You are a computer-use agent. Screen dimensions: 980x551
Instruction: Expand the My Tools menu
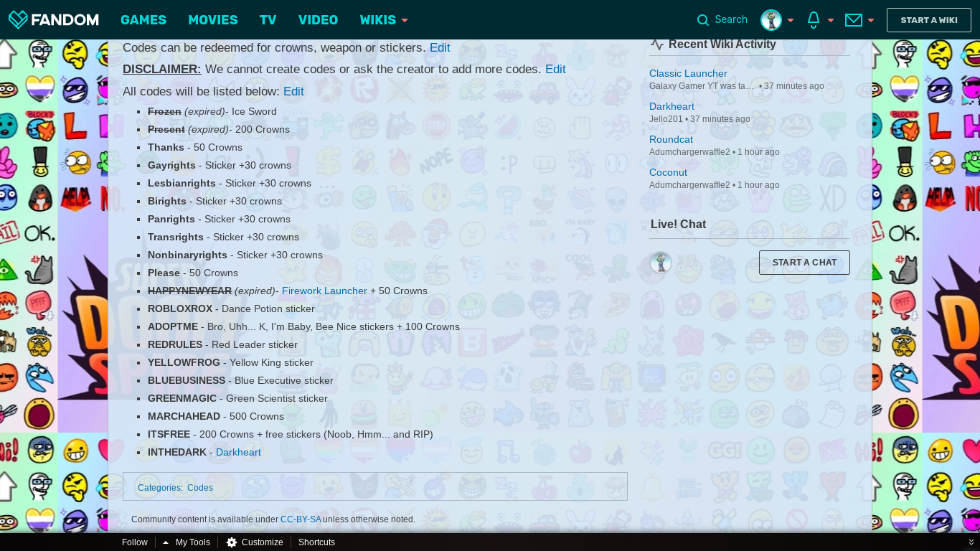click(187, 542)
